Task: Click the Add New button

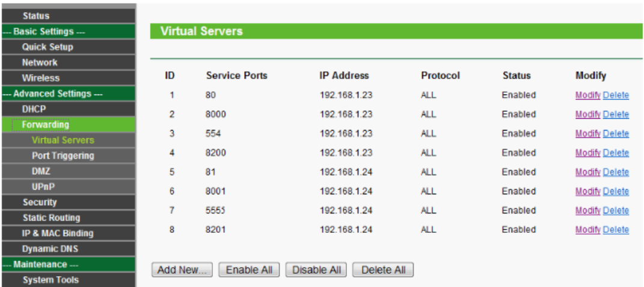Action: [x=182, y=270]
